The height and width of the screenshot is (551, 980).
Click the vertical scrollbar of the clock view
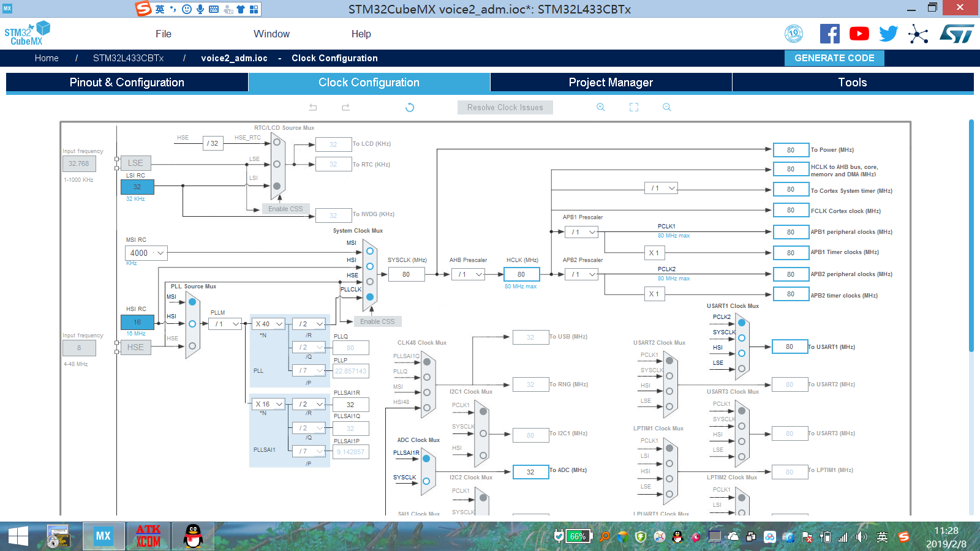tap(971, 236)
